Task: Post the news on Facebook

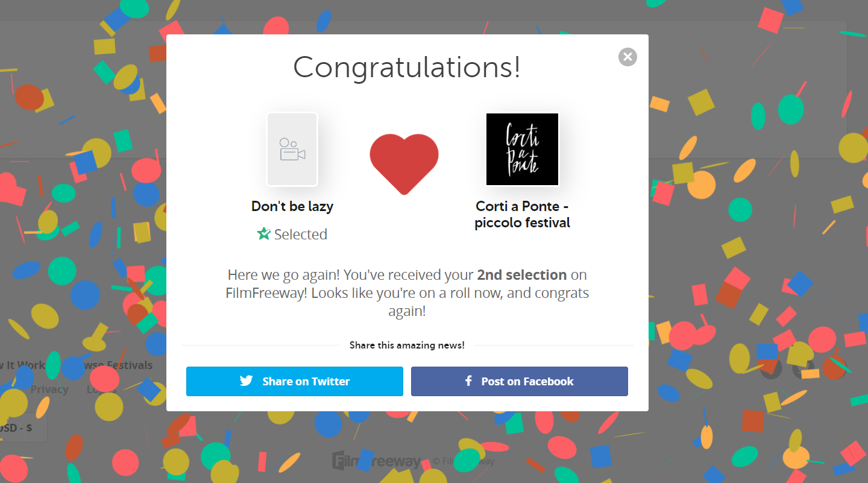Action: [x=520, y=381]
